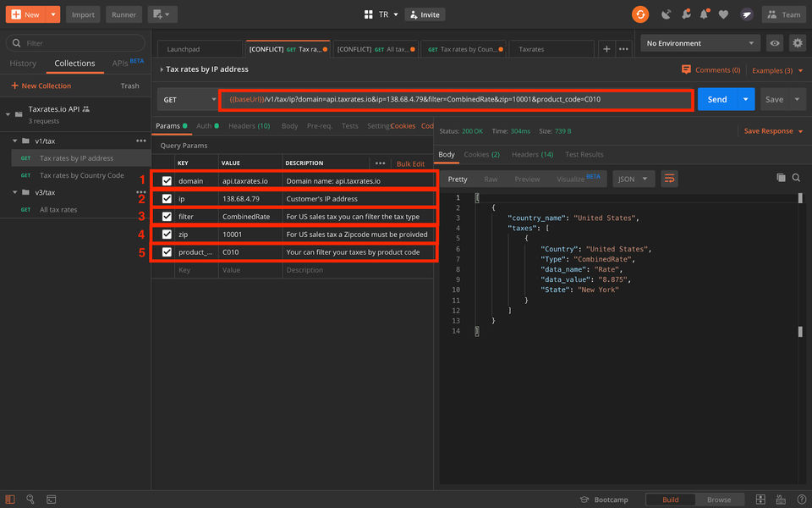Open the Save button dropdown arrow
Screen dimensions: 812x508
click(x=797, y=99)
